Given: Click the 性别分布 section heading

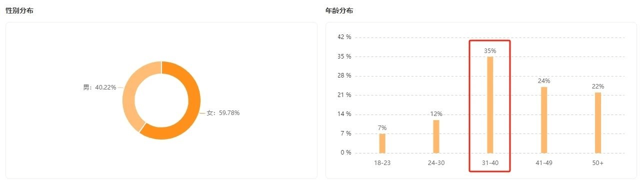Looking at the screenshot, I should [19, 11].
